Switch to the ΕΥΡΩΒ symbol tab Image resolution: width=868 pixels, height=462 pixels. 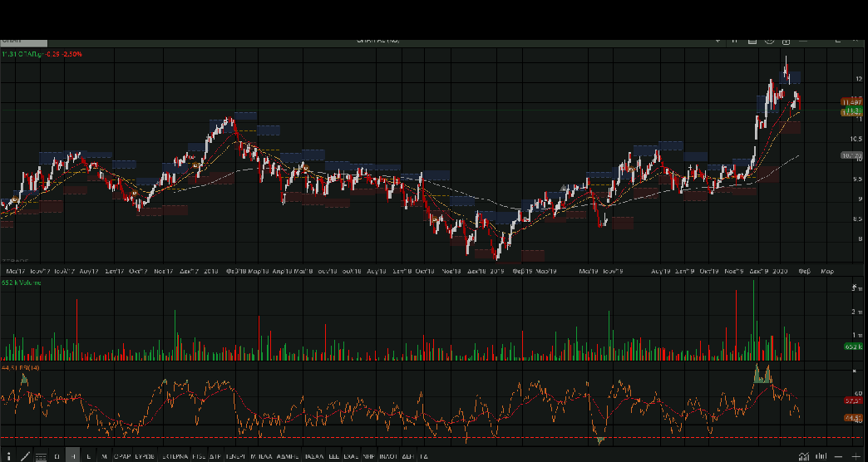coord(145,456)
